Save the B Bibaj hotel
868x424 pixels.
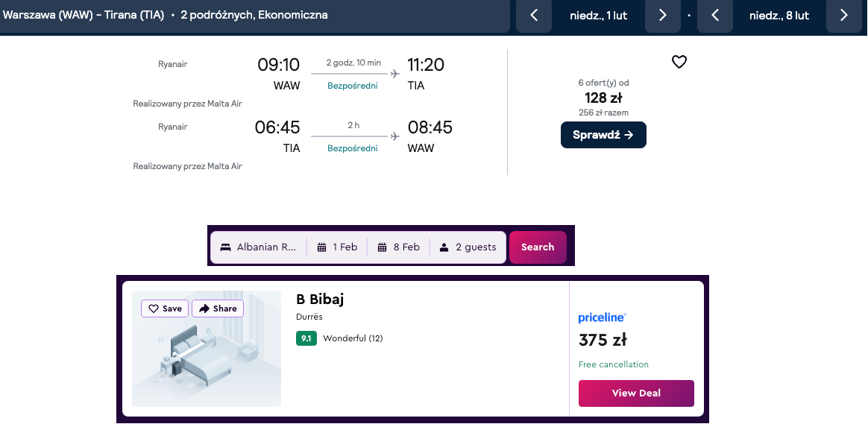[x=165, y=308]
